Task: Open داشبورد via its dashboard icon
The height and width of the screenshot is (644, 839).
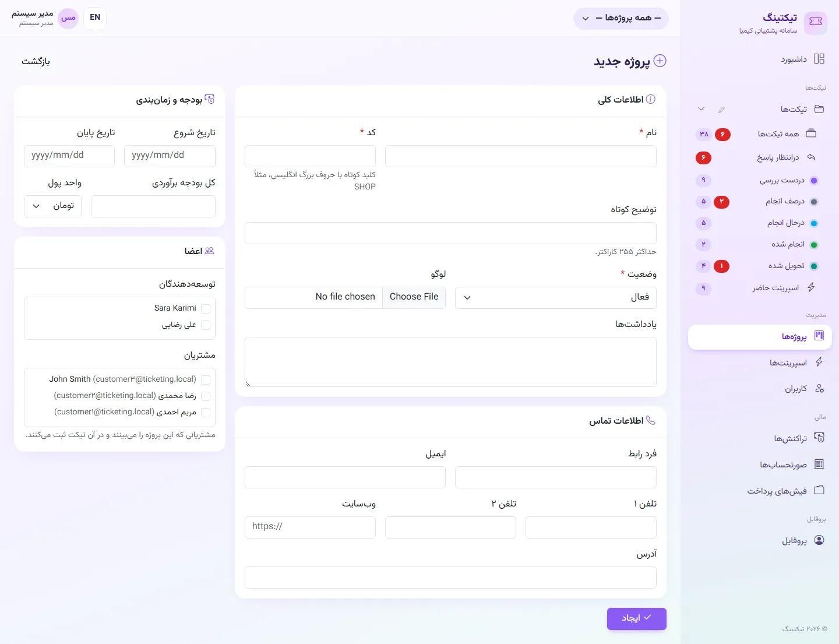Action: click(x=819, y=59)
